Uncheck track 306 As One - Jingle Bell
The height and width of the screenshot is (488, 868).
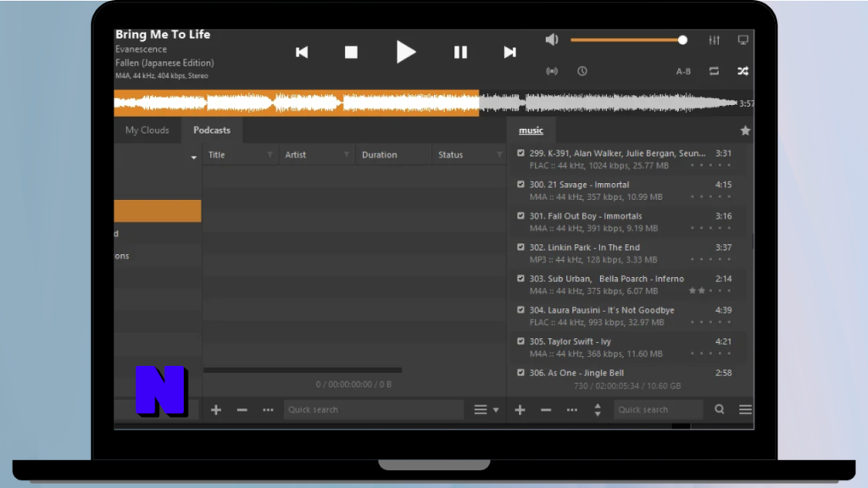click(520, 373)
